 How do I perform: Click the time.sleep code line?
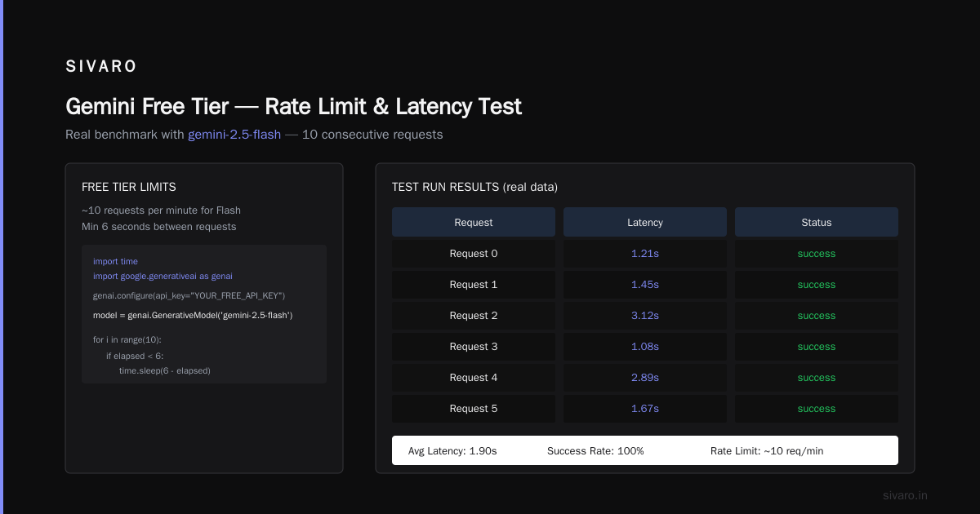point(165,370)
